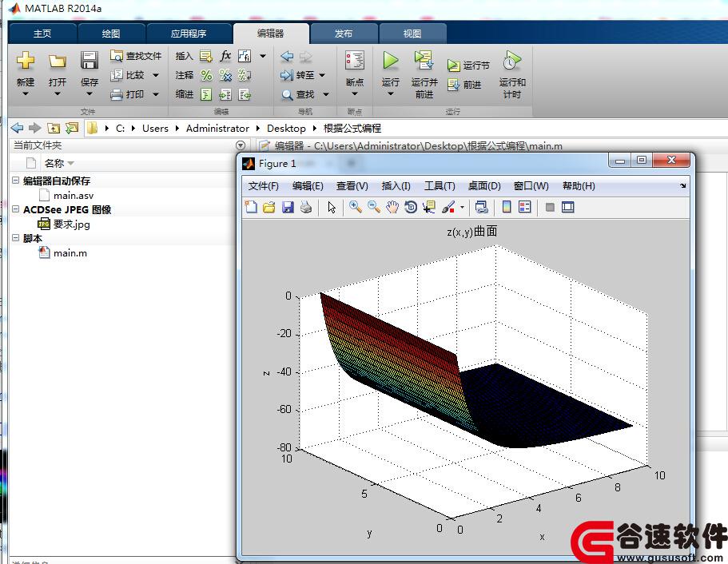The image size is (728, 564).
Task: Open the 插入(I) menu in Figure 1
Action: 396,186
